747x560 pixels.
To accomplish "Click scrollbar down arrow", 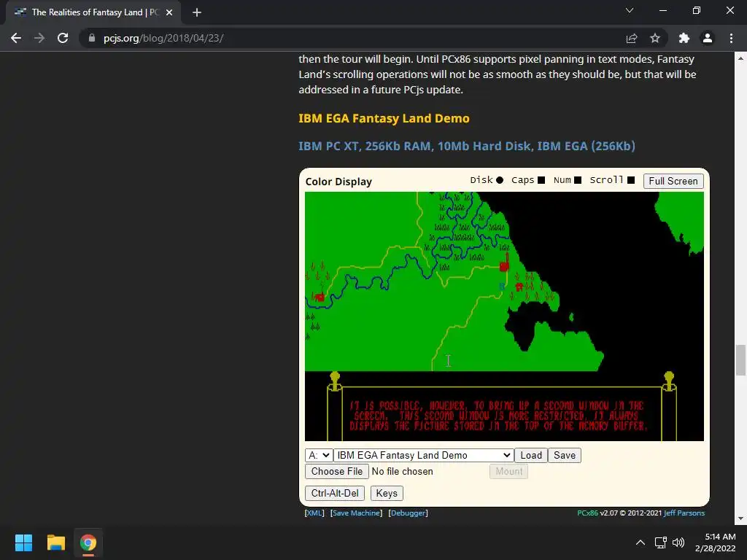I will 740,518.
